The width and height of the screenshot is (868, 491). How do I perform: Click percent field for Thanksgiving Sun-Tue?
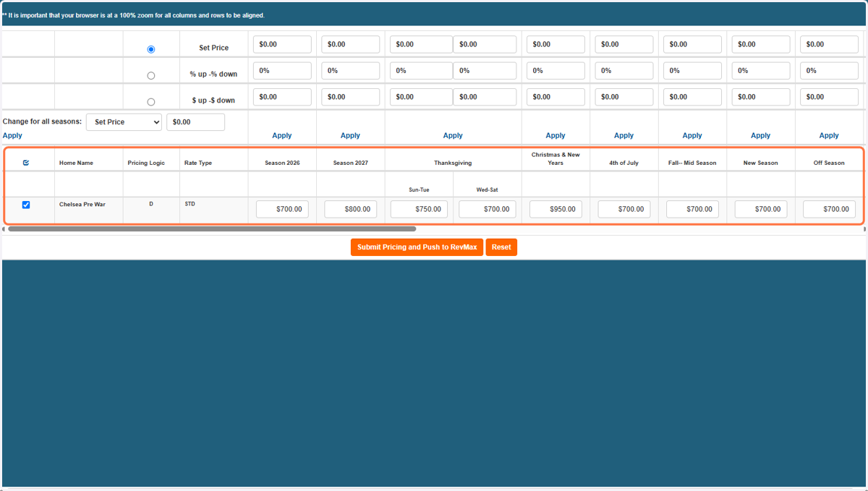coord(421,71)
